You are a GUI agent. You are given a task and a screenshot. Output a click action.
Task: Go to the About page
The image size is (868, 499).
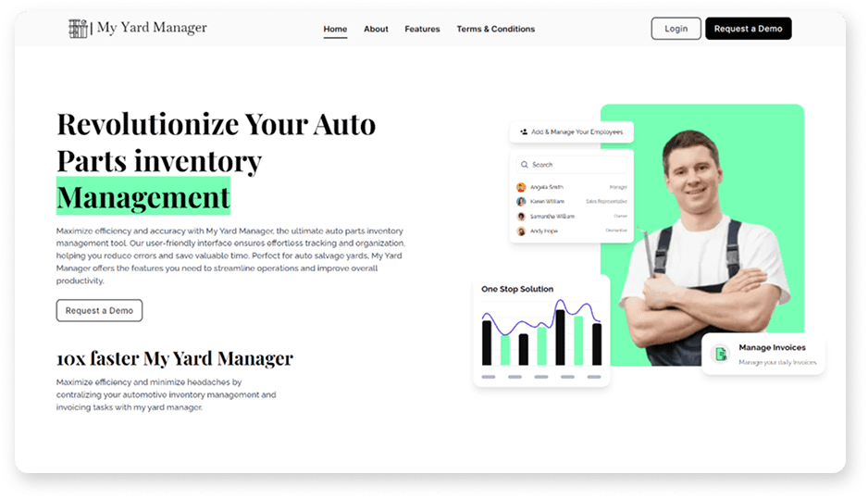coord(376,29)
